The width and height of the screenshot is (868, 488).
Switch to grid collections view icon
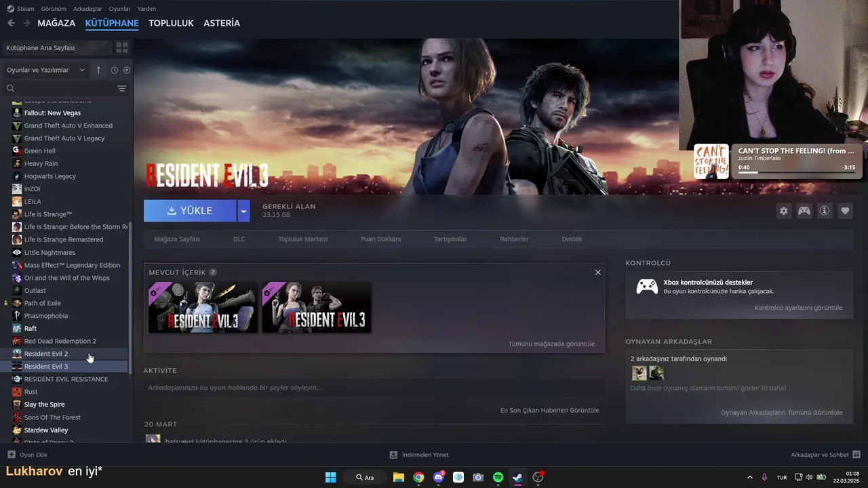click(x=122, y=47)
